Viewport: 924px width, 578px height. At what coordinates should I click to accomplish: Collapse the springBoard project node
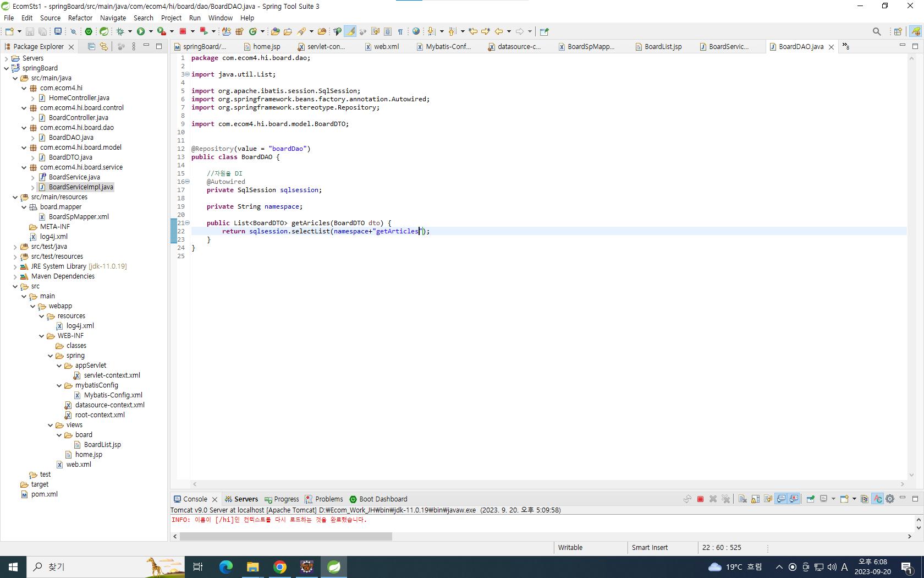point(6,68)
